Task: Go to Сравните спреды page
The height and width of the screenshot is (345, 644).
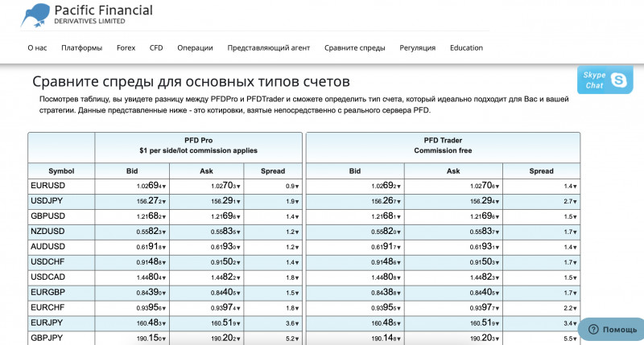Action: point(355,47)
